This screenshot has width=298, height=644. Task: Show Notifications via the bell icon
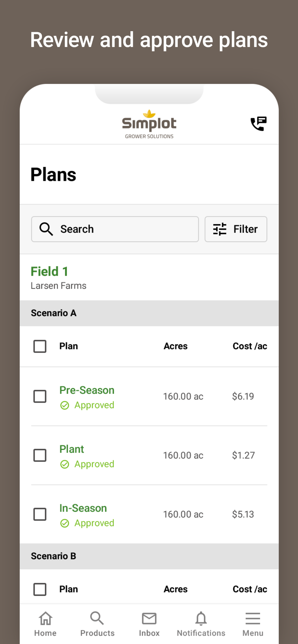coord(201,624)
